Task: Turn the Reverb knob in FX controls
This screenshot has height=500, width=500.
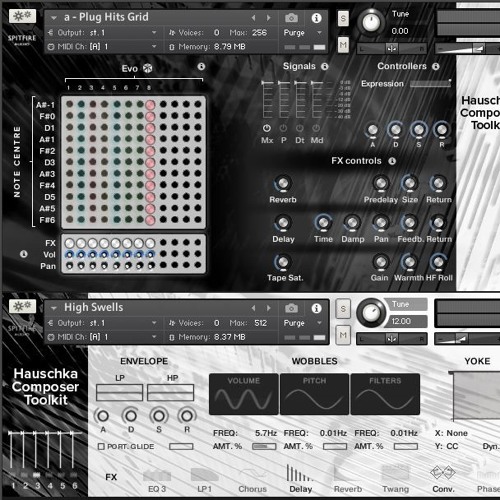Action: (283, 183)
